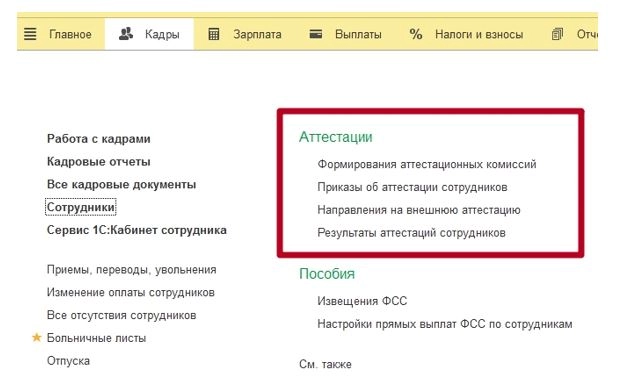The image size is (632, 392).
Task: Open Направления на внешнюю аттестацию
Action: (419, 210)
